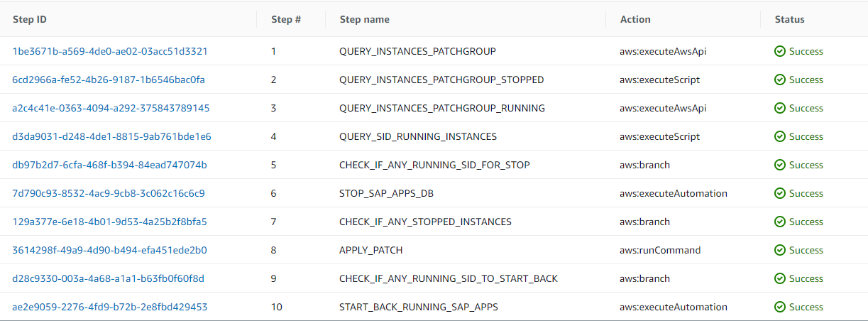This screenshot has width=868, height=321.
Task: Click step name QUERY_INSTANCES_PATCHGROUP_STOPPED
Action: [x=441, y=80]
